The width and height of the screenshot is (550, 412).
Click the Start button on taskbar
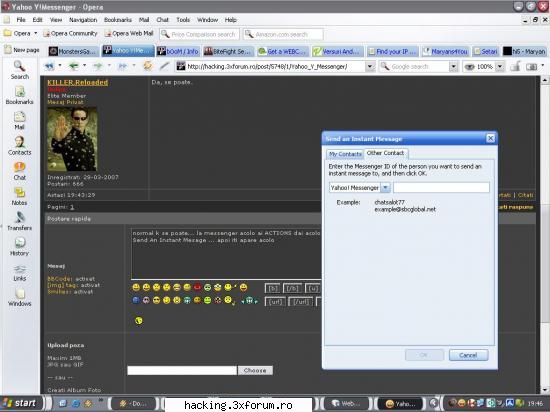click(21, 403)
